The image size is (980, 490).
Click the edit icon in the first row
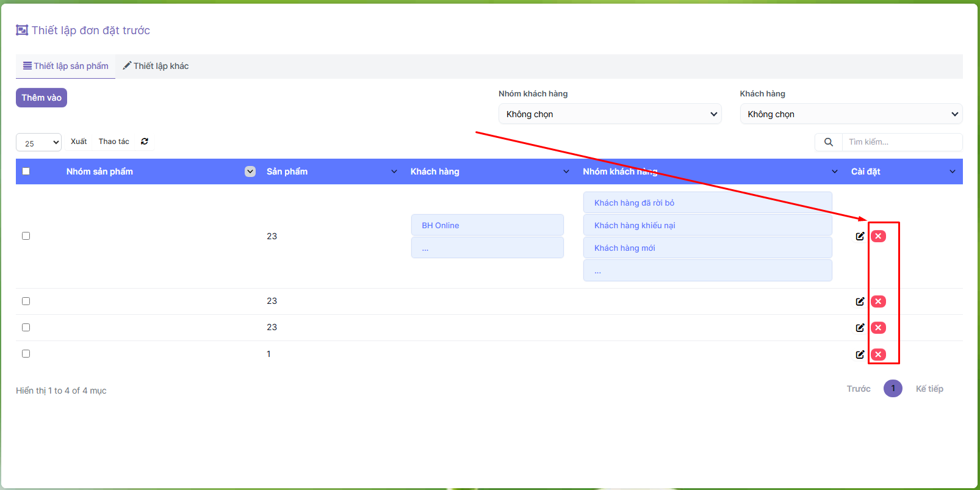point(860,236)
